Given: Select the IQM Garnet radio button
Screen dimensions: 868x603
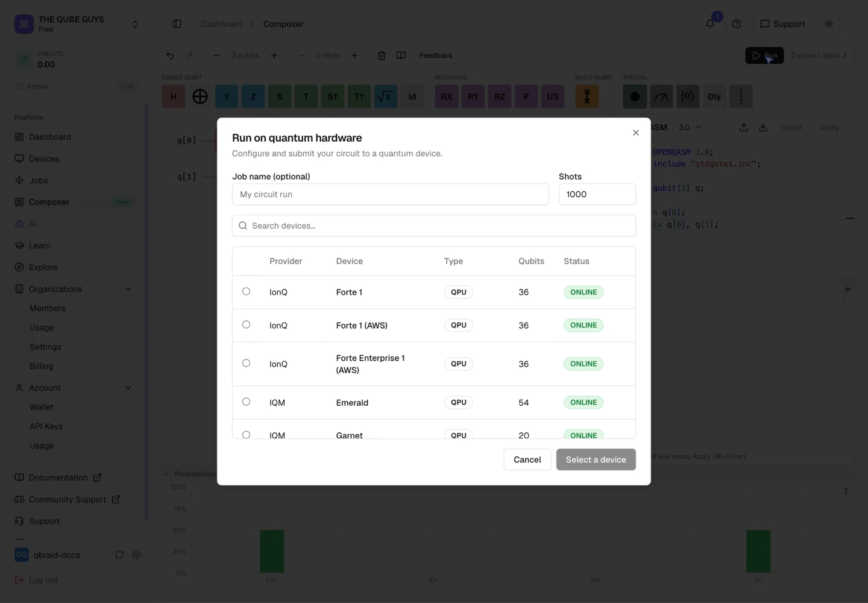Looking at the screenshot, I should pos(246,435).
